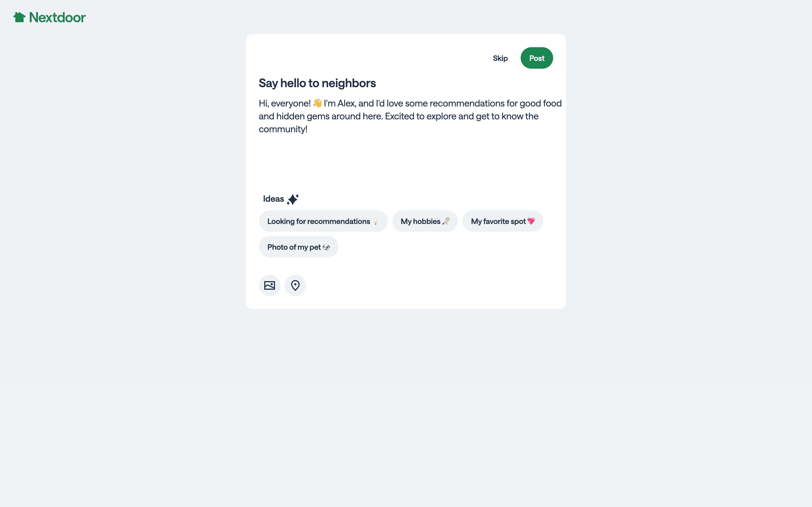Screen dimensions: 812x507
Task: Click the heart emoji on the favorite spot chip
Action: coord(531,221)
